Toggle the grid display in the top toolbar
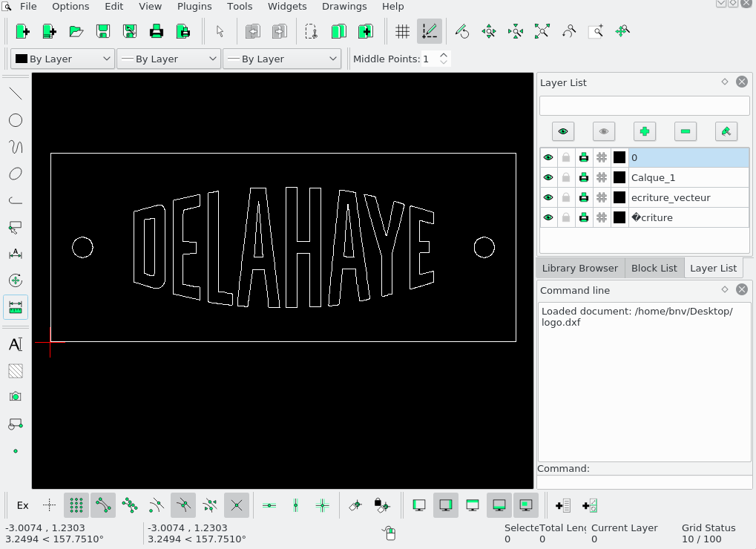The width and height of the screenshot is (756, 549). point(402,32)
